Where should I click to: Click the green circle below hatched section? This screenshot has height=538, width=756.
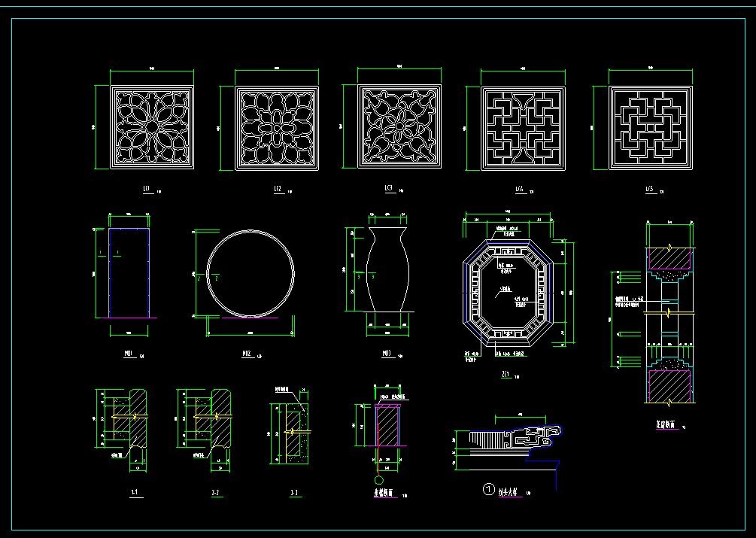378,479
